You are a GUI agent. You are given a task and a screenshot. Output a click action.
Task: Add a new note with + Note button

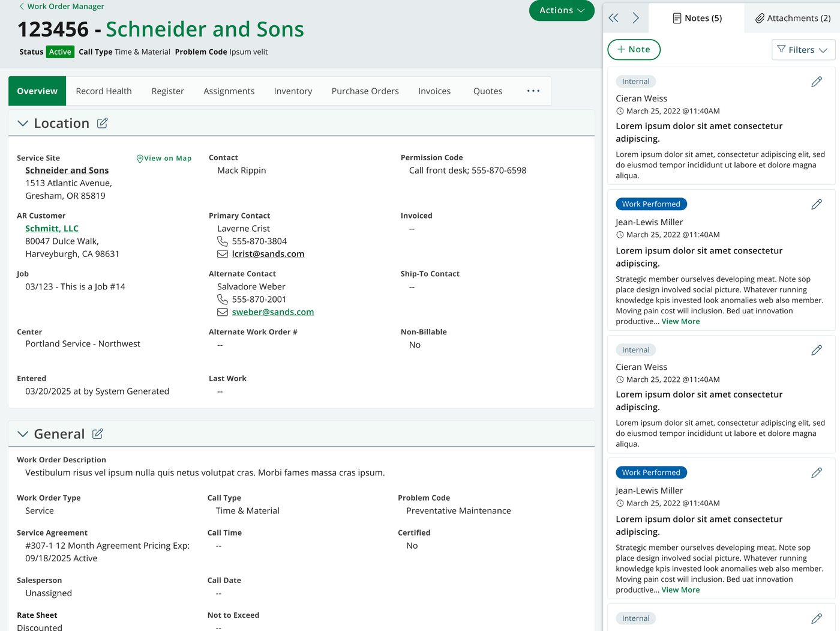634,50
